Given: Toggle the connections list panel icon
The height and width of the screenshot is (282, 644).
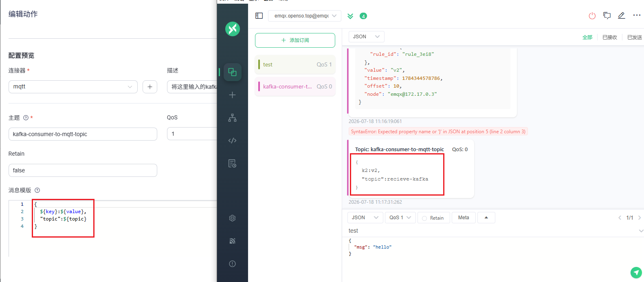Looking at the screenshot, I should [259, 16].
